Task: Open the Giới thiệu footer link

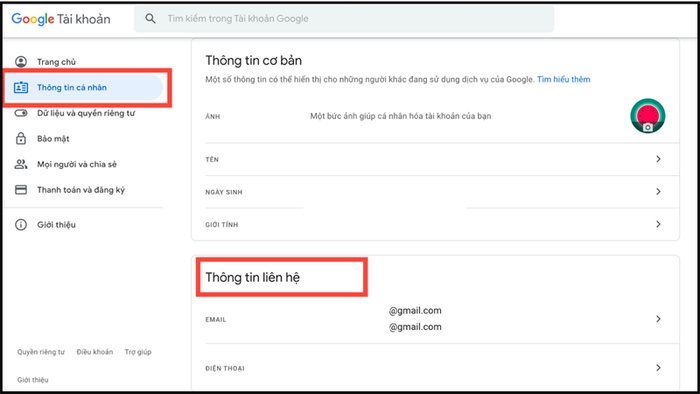Action: click(x=33, y=380)
